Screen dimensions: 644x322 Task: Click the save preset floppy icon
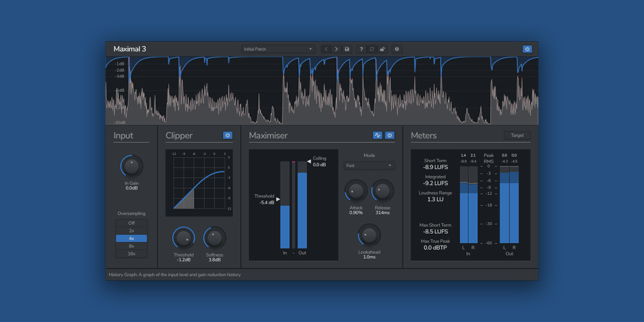coord(347,49)
